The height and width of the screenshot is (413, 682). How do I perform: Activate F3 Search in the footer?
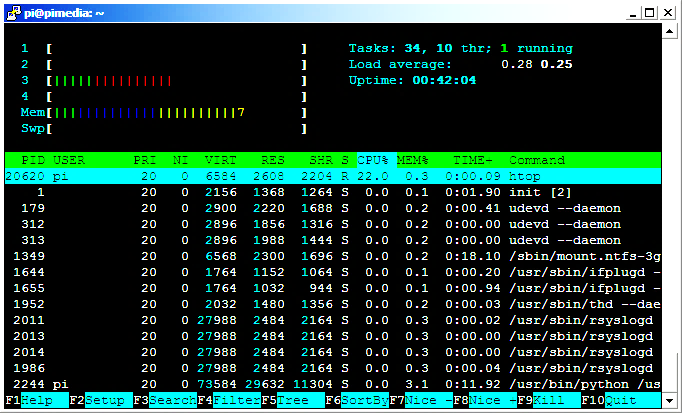click(x=165, y=400)
